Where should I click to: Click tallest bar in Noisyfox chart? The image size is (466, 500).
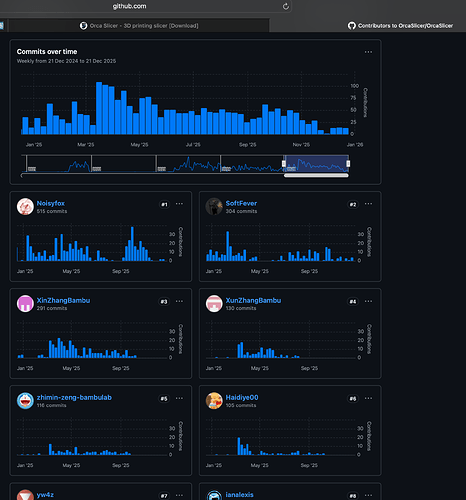(132, 244)
